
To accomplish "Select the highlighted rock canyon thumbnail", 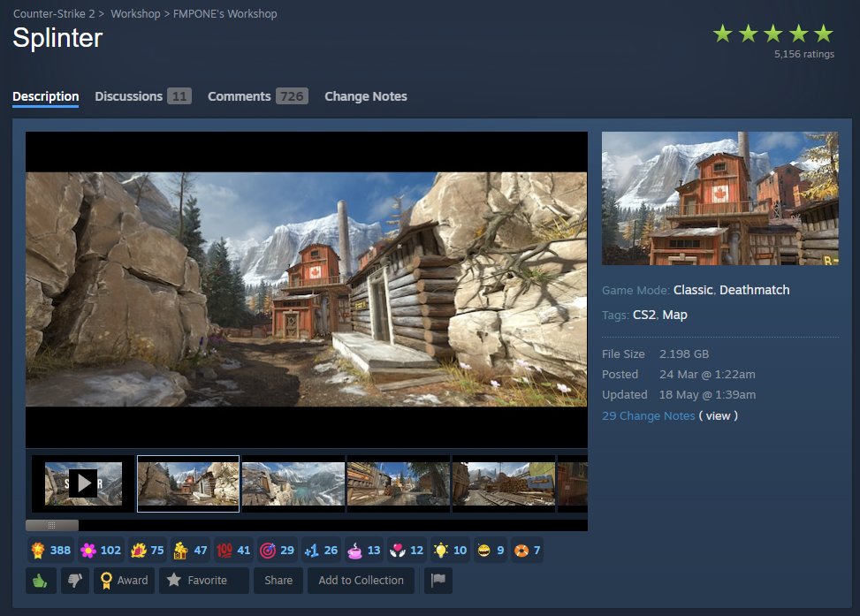I will [188, 483].
